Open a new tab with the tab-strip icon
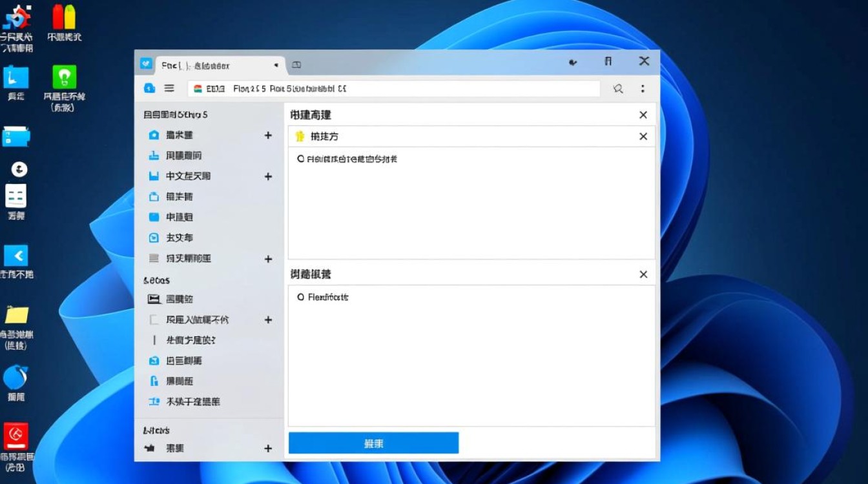 click(296, 65)
